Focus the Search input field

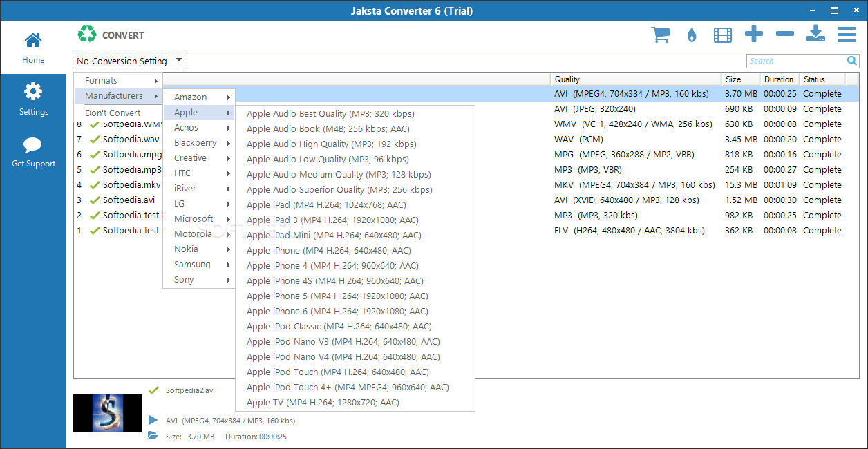coord(797,61)
